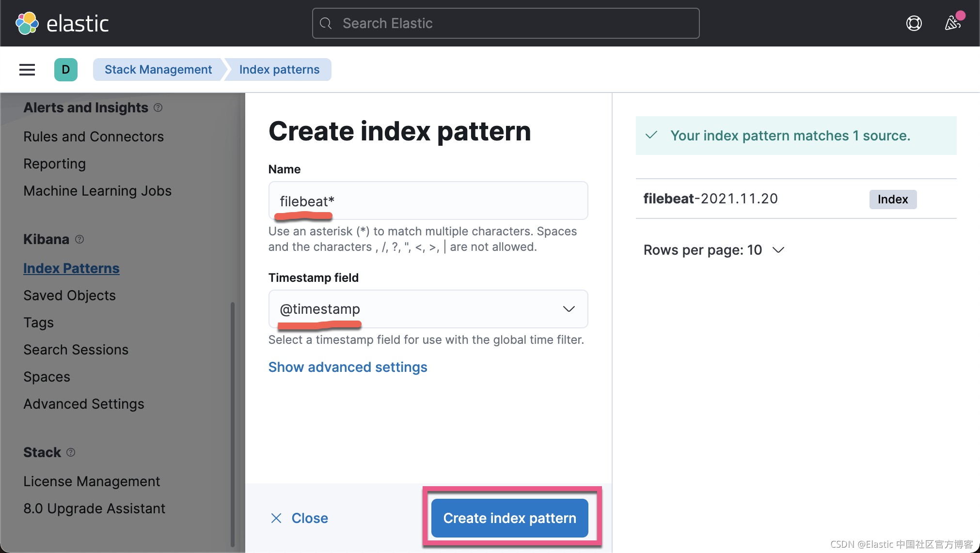Open the help lifebuoy icon
The image size is (980, 553).
click(x=914, y=23)
